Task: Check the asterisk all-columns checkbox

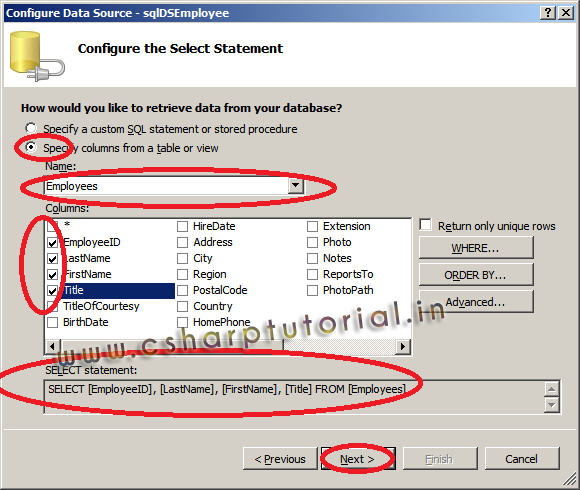Action: [x=53, y=226]
